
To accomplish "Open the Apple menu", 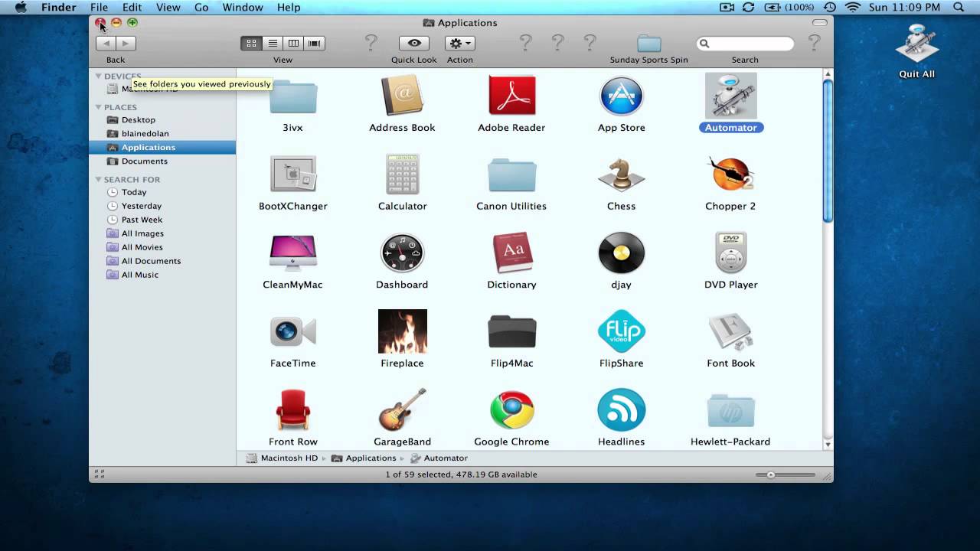I will [x=21, y=7].
